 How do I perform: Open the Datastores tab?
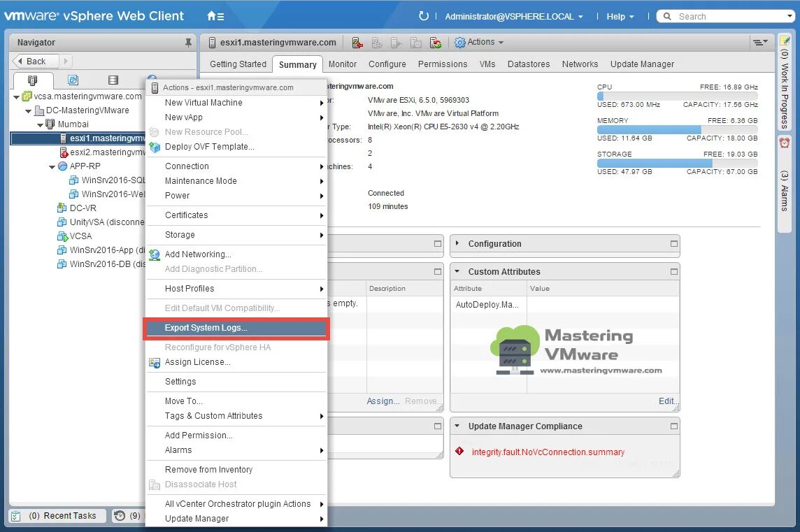[x=529, y=64]
